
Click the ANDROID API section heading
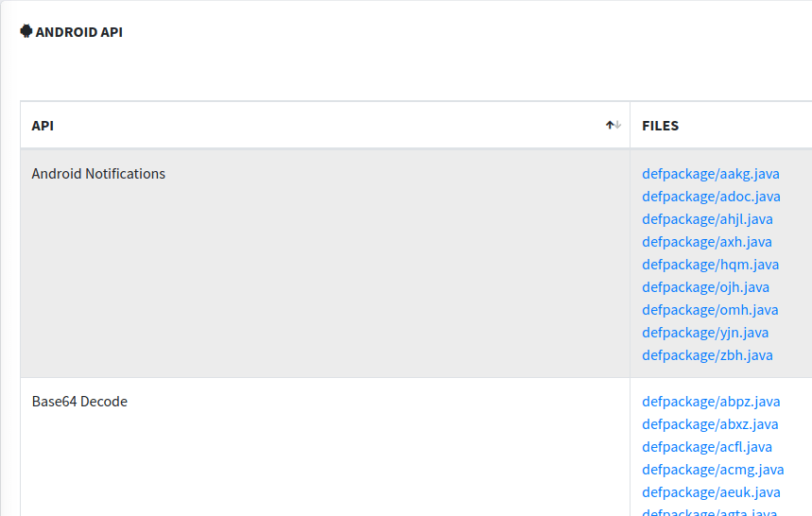pos(79,32)
